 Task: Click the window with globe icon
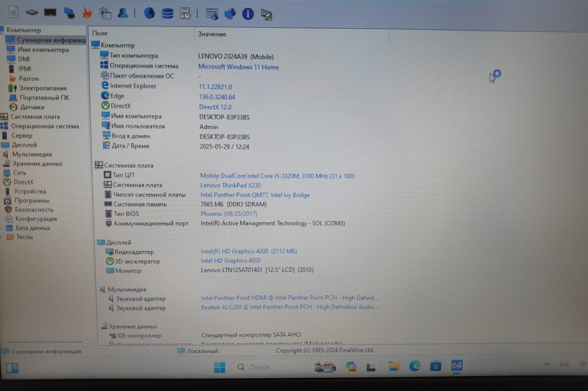tap(212, 14)
